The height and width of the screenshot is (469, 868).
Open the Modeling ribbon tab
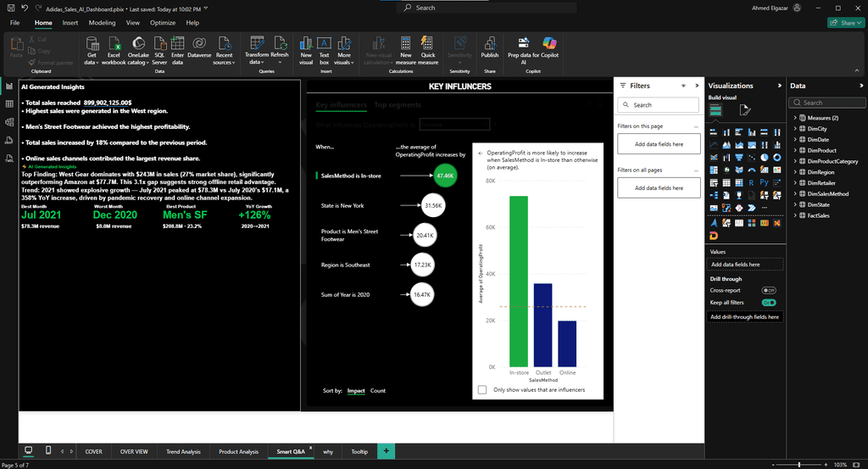tap(102, 23)
